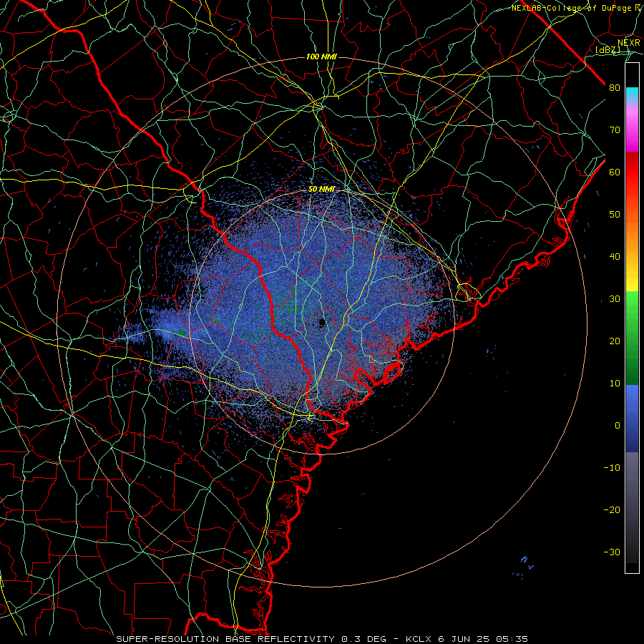Click the 10 value on the dBZ scale
Image resolution: width=644 pixels, height=644 pixels.
pyautogui.click(x=615, y=384)
